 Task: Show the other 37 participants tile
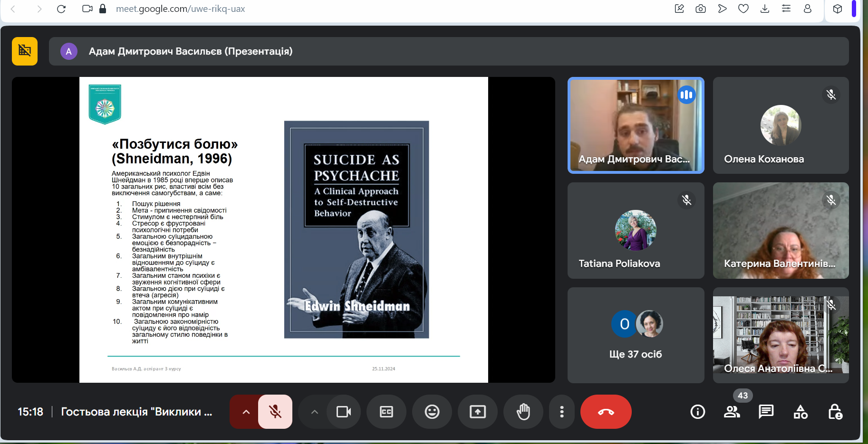(x=636, y=335)
